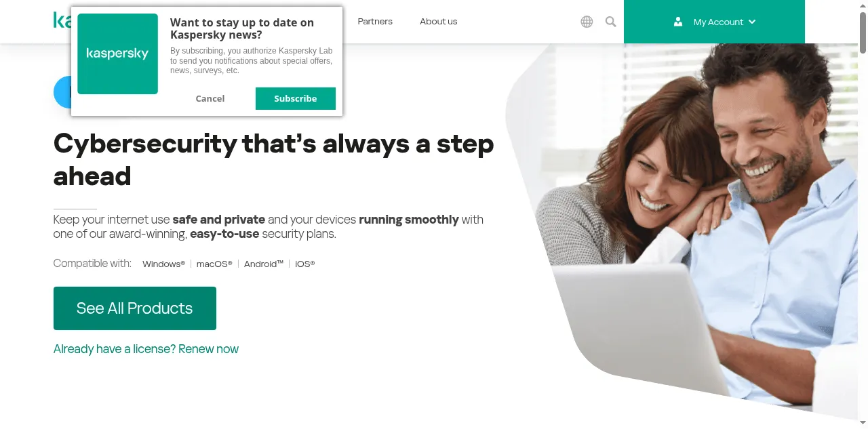This screenshot has height=429, width=868.
Task: Click the user icon in My Account
Action: click(678, 22)
